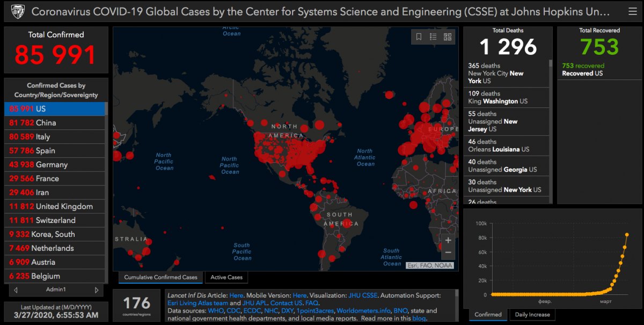This screenshot has height=325, width=644.
Task: Select the Daily Increase chart tab
Action: point(532,314)
